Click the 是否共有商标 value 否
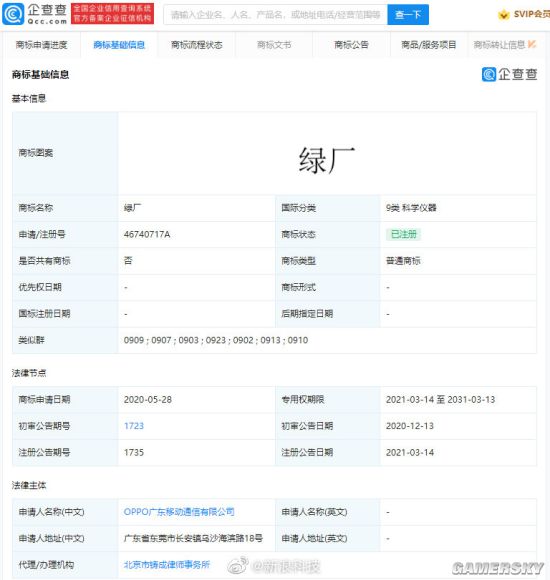 pyautogui.click(x=128, y=261)
